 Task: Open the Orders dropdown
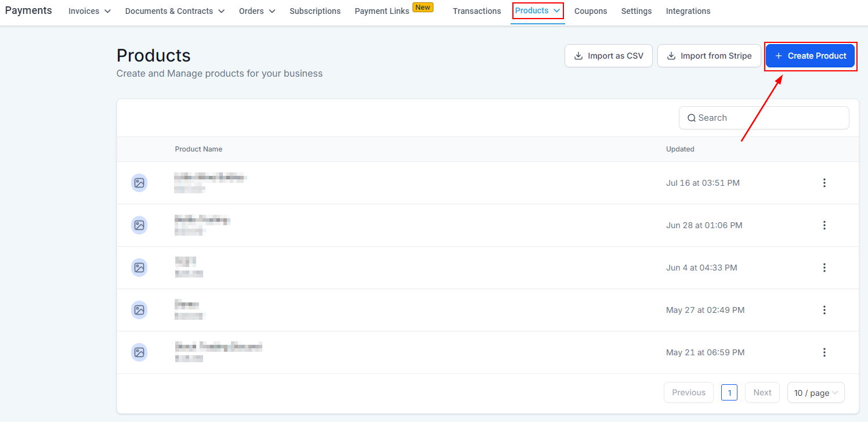(x=257, y=11)
